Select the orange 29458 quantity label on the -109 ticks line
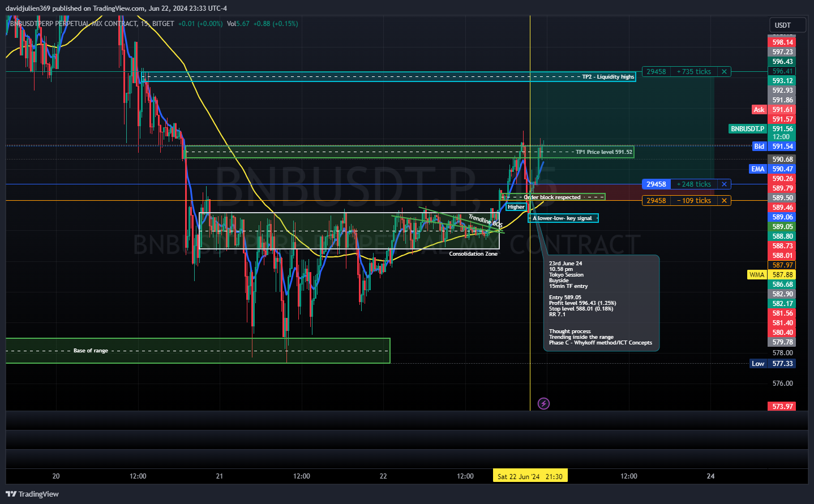This screenshot has height=504, width=814. pyautogui.click(x=656, y=201)
